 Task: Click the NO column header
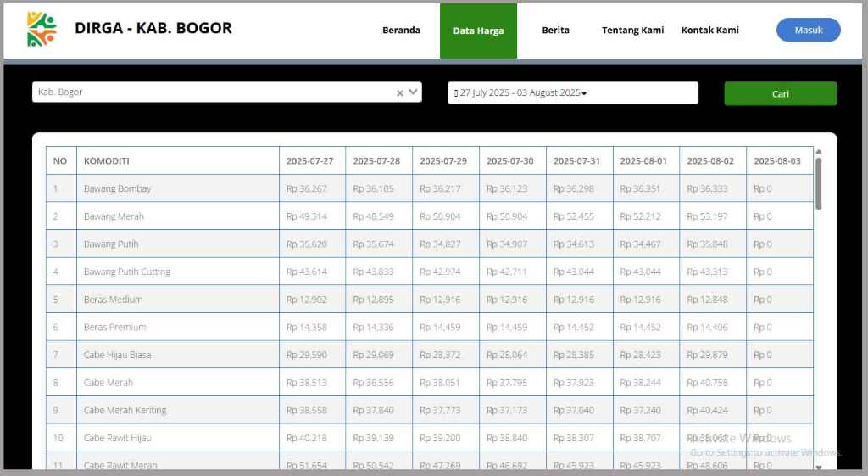[61, 160]
